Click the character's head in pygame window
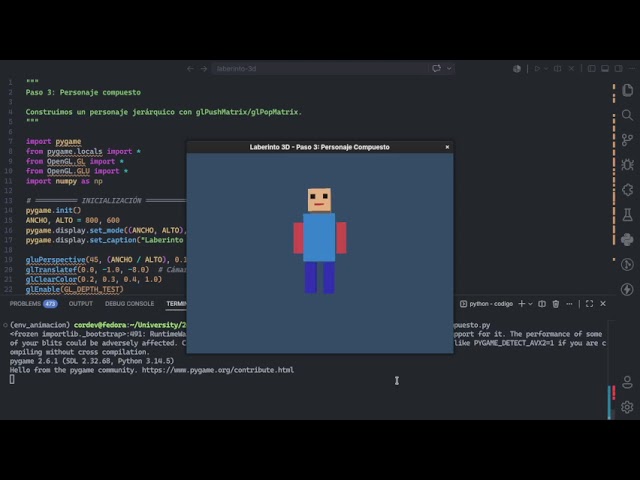 click(319, 200)
